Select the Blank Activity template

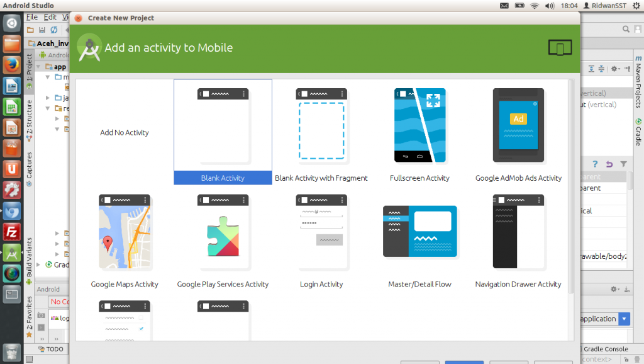(x=223, y=132)
